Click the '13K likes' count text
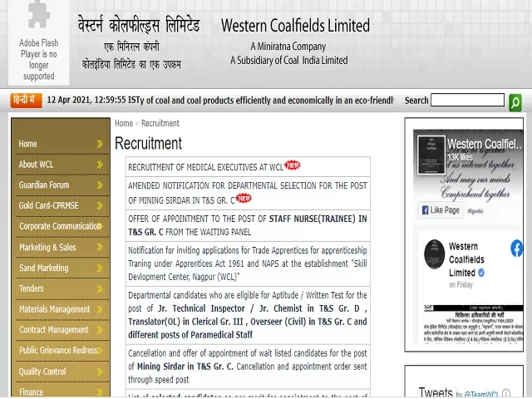The height and width of the screenshot is (399, 532). coord(461,157)
